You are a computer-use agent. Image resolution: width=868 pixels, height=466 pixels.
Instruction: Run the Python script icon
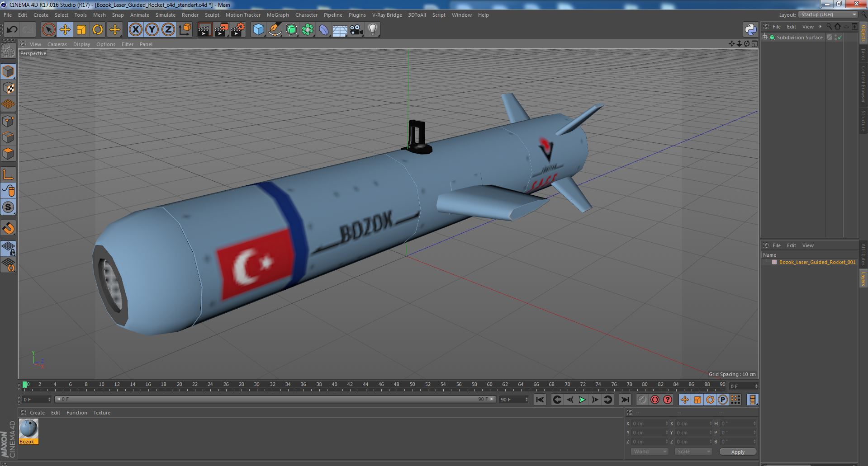pyautogui.click(x=751, y=30)
